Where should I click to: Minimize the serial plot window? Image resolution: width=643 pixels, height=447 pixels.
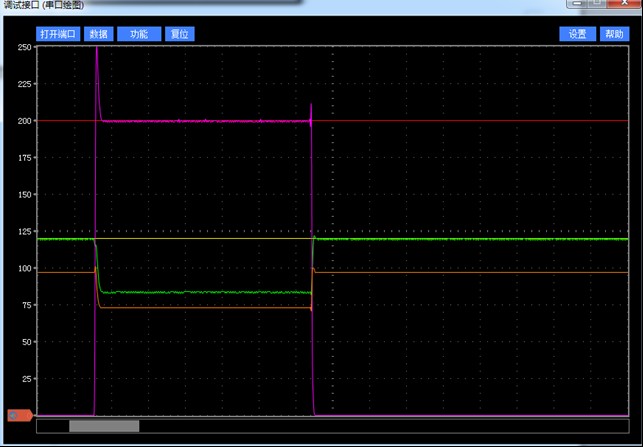578,3
